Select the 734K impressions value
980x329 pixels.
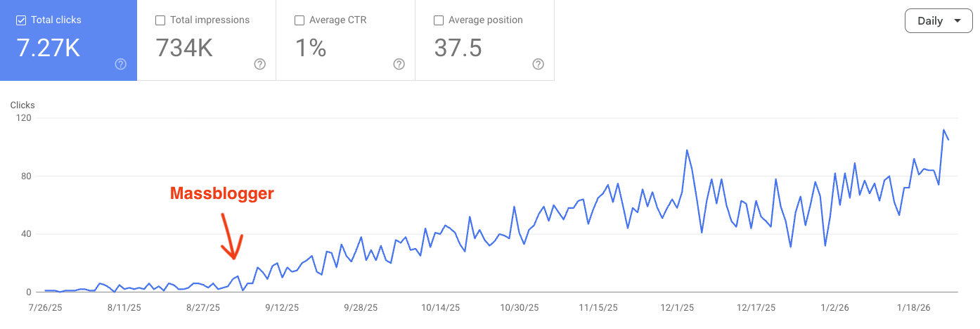click(184, 48)
